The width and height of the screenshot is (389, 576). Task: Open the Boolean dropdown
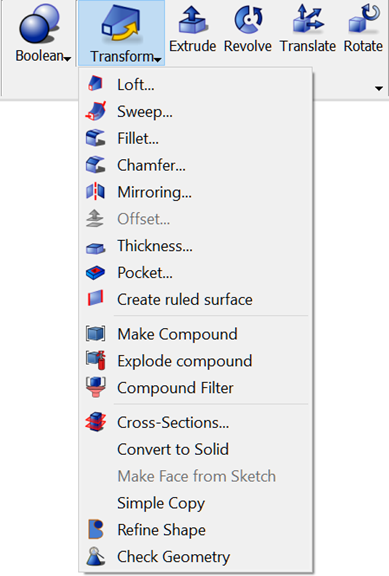click(39, 33)
